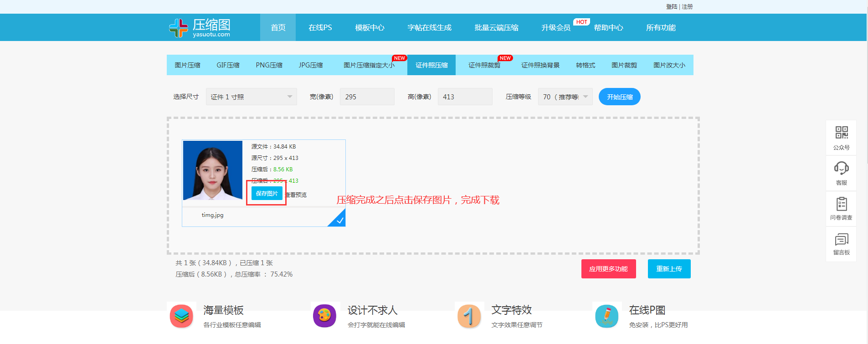Click the 文字特效 number icon
Image resolution: width=868 pixels, height=344 pixels.
(x=469, y=316)
